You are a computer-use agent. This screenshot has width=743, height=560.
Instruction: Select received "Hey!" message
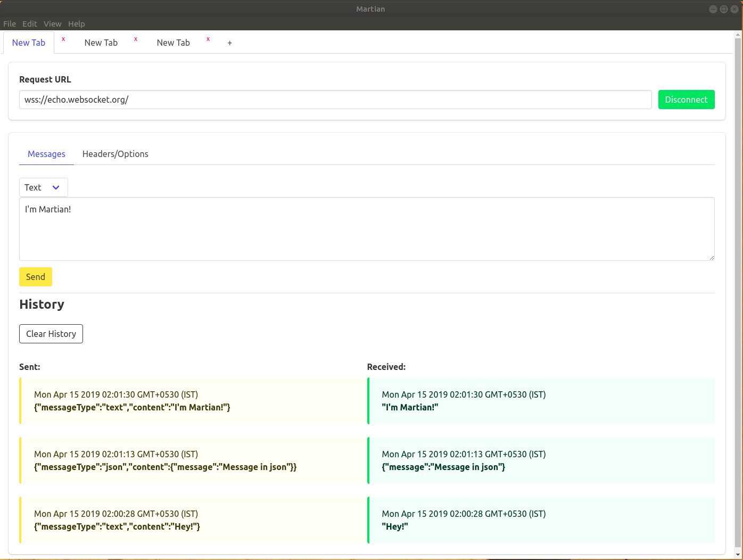coord(541,520)
